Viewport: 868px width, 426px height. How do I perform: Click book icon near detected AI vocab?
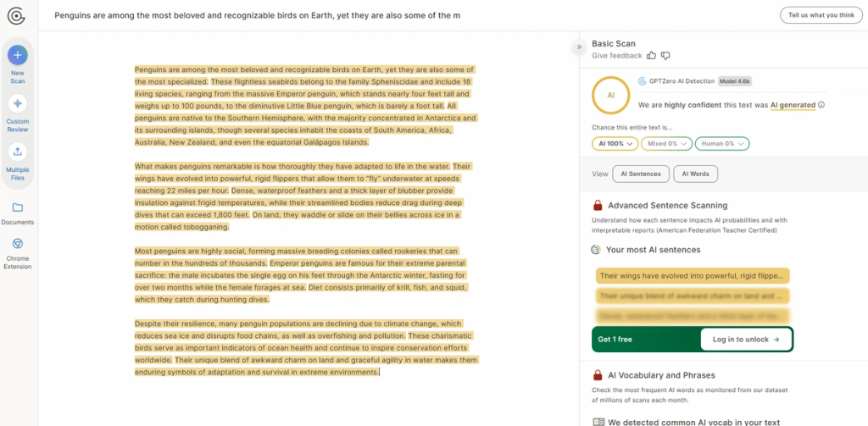coord(598,423)
